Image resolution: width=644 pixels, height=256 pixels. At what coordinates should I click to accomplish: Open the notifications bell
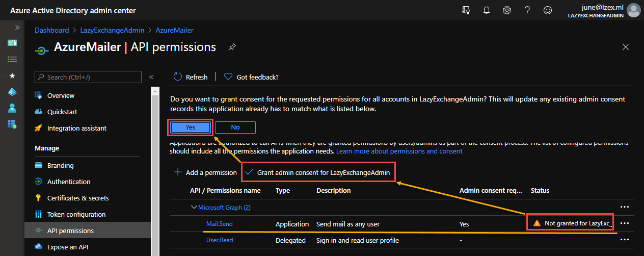[x=487, y=10]
